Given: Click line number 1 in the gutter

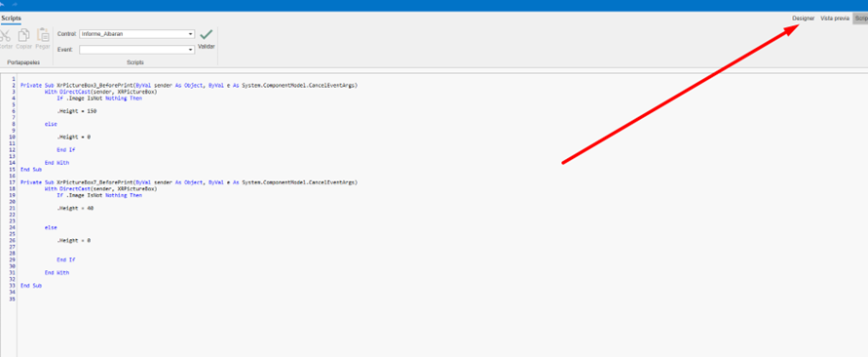Looking at the screenshot, I should pyautogui.click(x=14, y=79).
